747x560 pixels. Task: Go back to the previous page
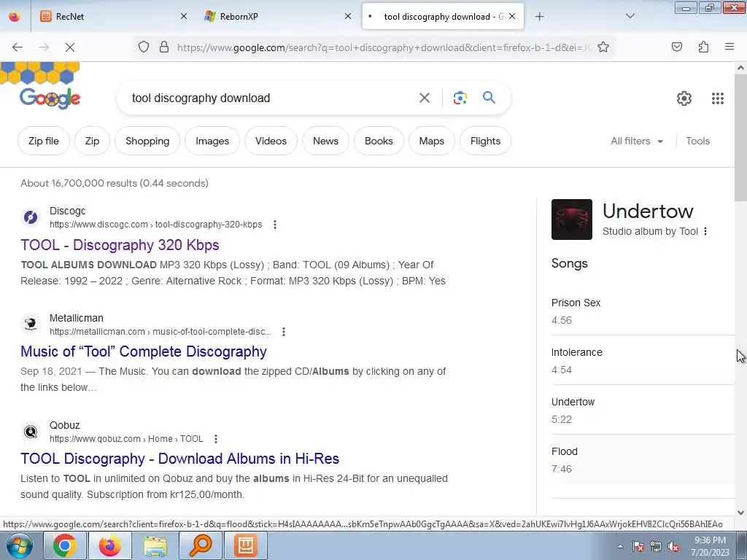[18, 47]
